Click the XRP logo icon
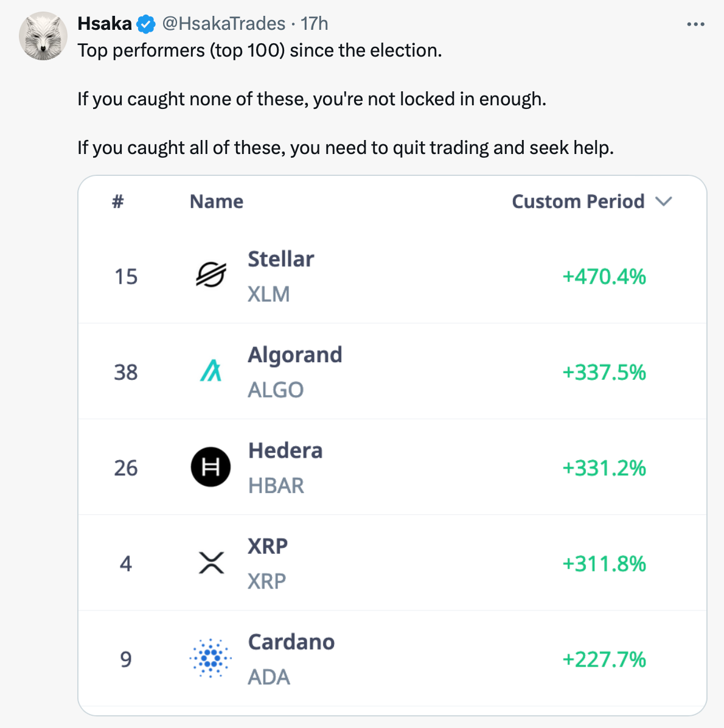Image resolution: width=724 pixels, height=728 pixels. pyautogui.click(x=211, y=563)
